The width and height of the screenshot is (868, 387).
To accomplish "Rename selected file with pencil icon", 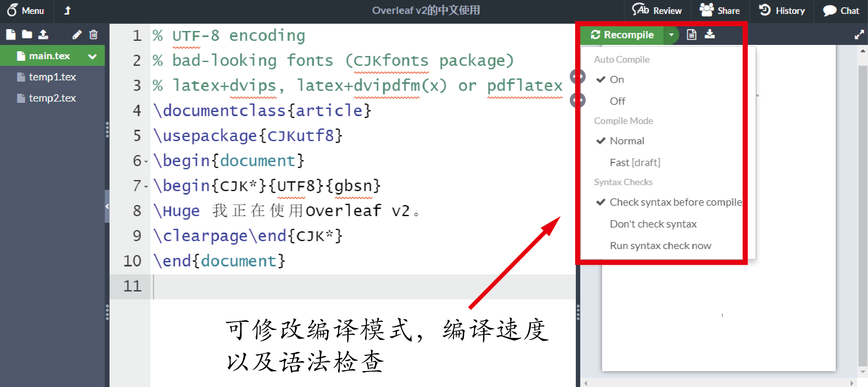I will [77, 34].
